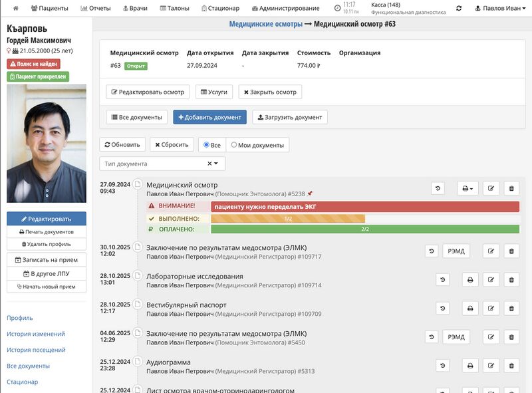Click the blue Редактировать profile button
The width and height of the screenshot is (532, 393).
[47, 219]
